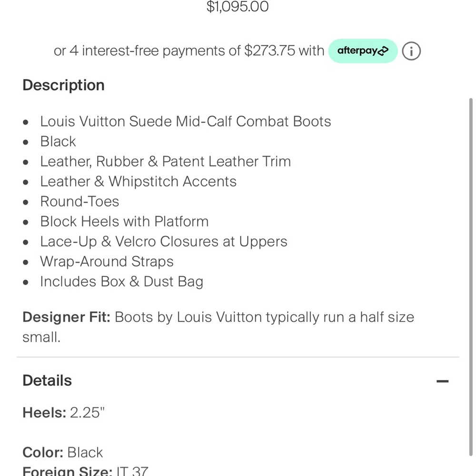Collapse the Details section with minus icon
The height and width of the screenshot is (476, 476).
[x=442, y=381]
